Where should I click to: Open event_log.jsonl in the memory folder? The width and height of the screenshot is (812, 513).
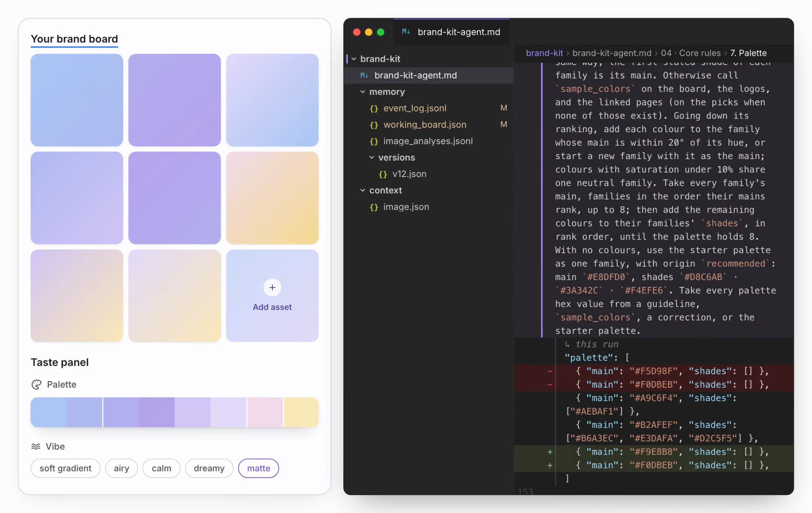tap(429, 108)
